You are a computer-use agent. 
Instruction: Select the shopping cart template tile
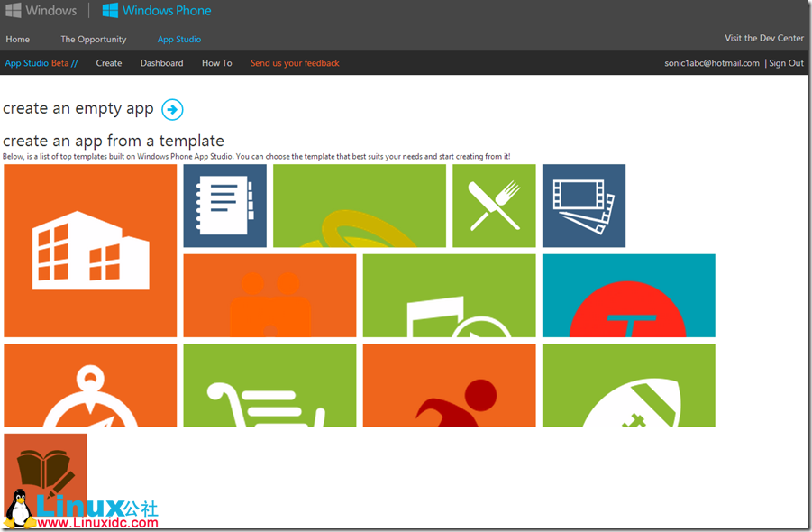point(269,385)
